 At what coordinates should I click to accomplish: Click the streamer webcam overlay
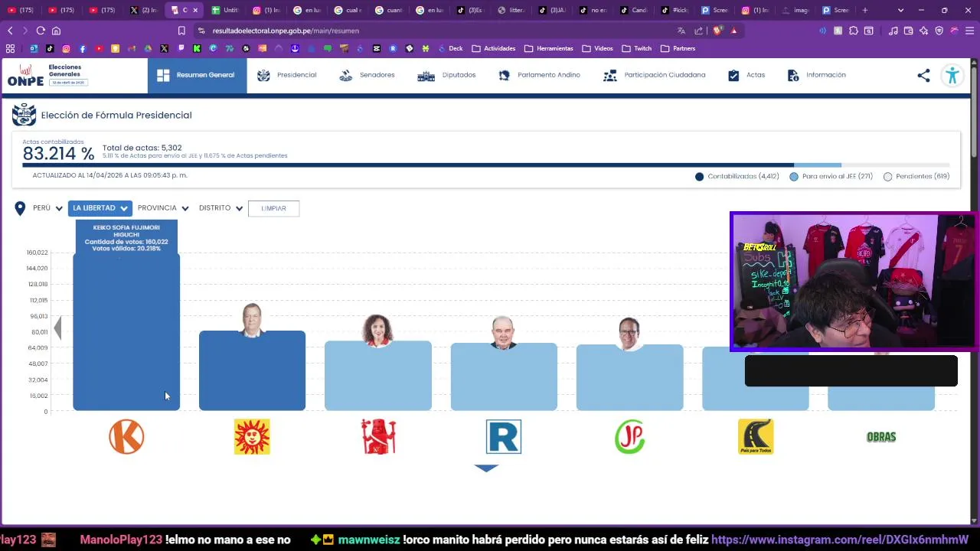pos(854,281)
